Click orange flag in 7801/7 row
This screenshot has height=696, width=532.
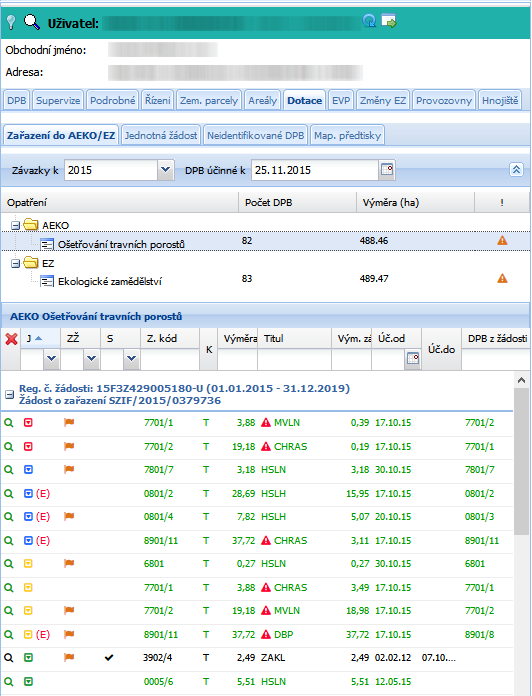click(x=69, y=469)
